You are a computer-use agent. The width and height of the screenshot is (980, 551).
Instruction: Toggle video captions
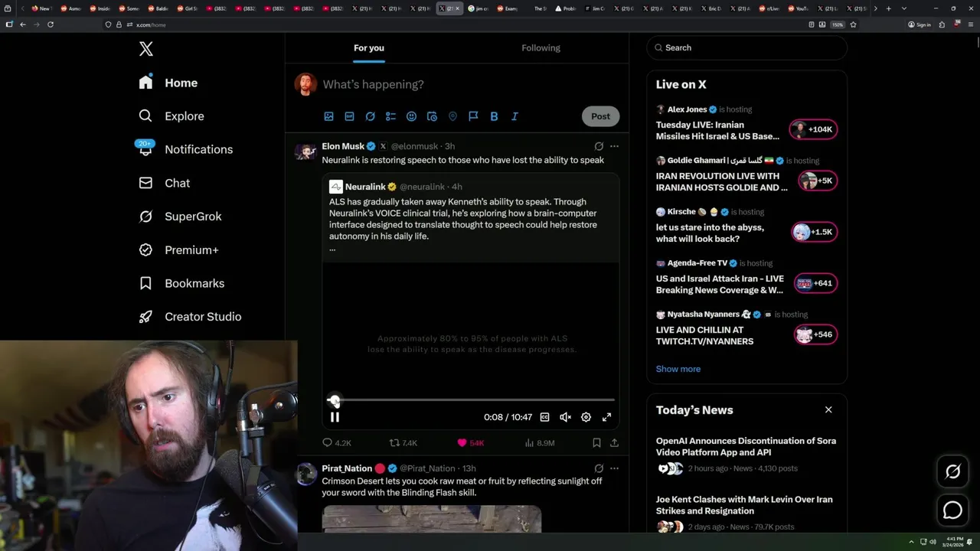pos(544,417)
